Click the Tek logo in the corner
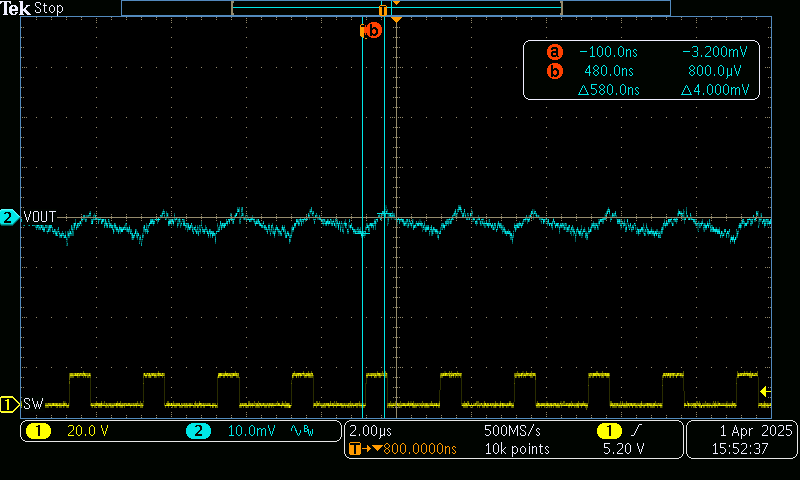 tap(16, 8)
